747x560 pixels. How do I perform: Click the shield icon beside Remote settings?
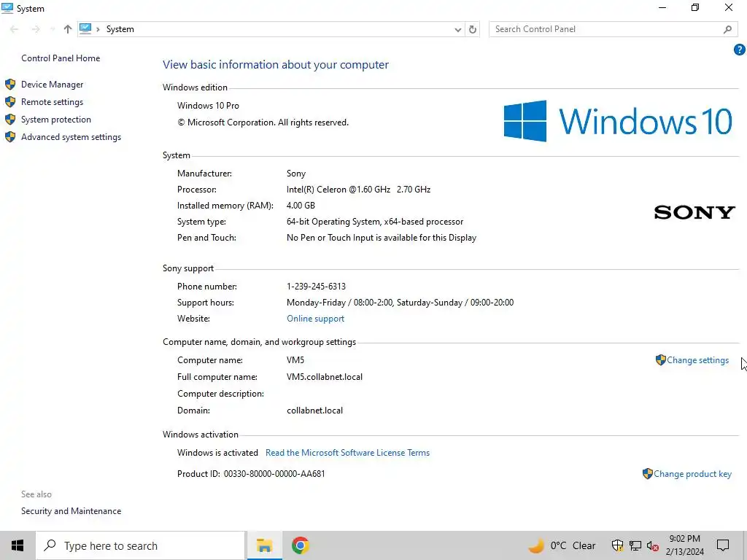point(10,102)
